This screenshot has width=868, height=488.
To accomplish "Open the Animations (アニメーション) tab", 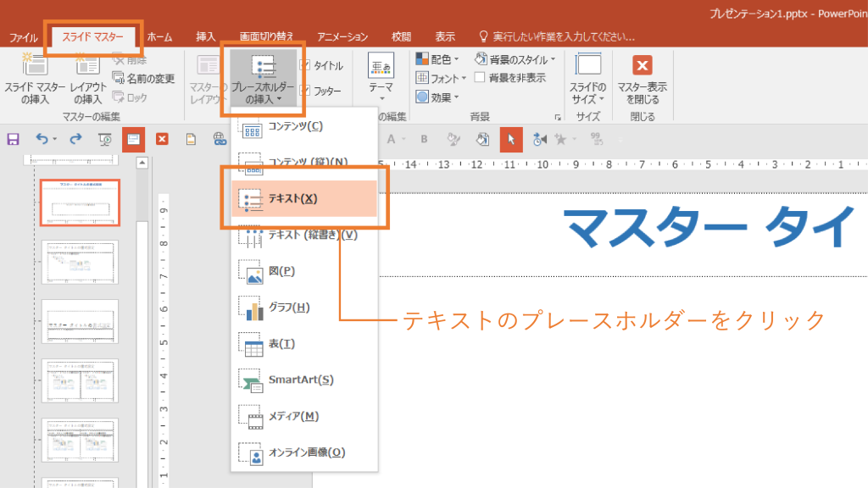I will [342, 37].
